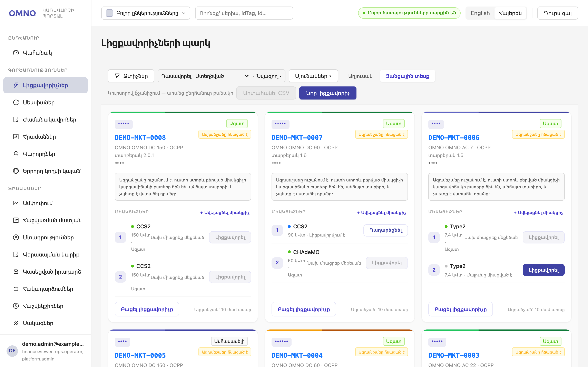This screenshot has width=588, height=367.
Task: Click the Ամփոփում chart icon
Action: pos(16,203)
